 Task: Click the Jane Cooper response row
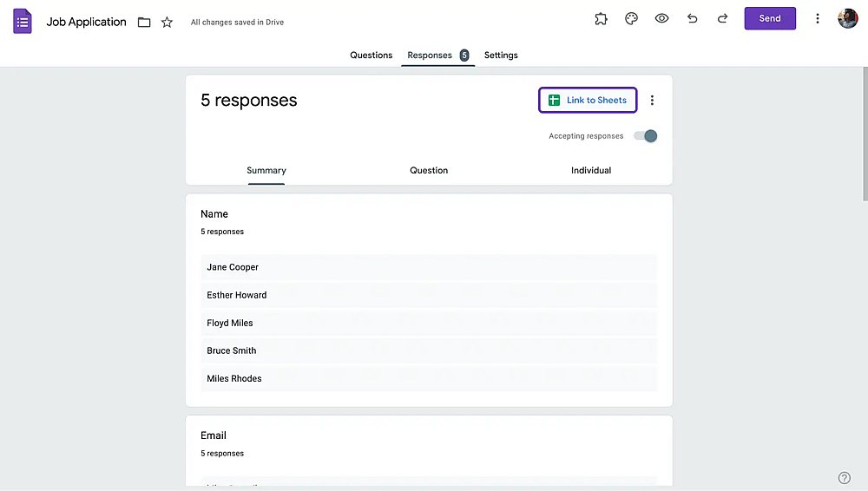pos(429,267)
